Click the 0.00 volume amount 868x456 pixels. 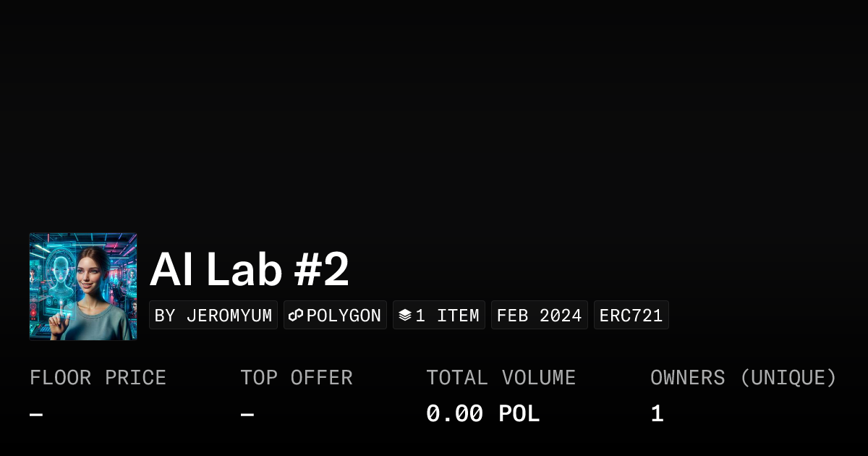click(x=454, y=414)
